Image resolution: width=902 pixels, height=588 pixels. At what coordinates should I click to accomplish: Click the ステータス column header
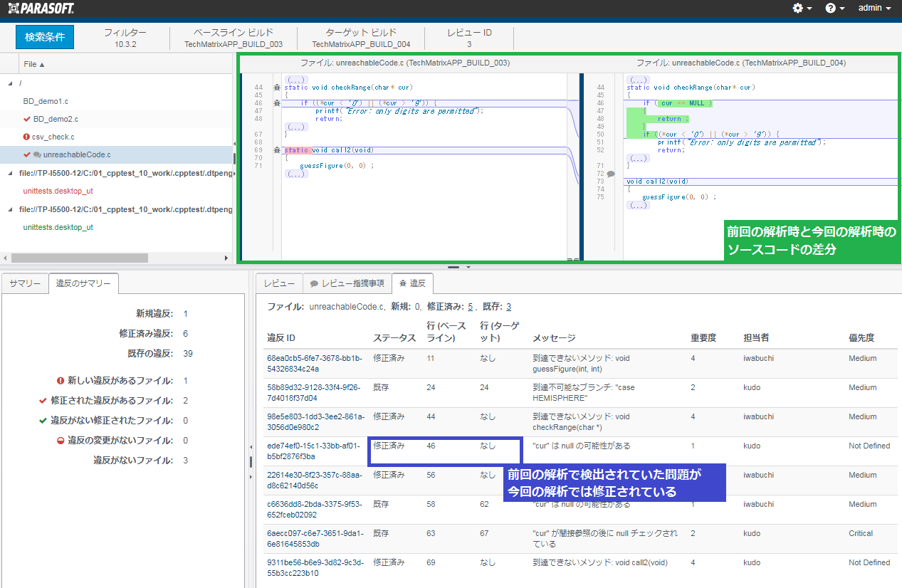click(394, 338)
